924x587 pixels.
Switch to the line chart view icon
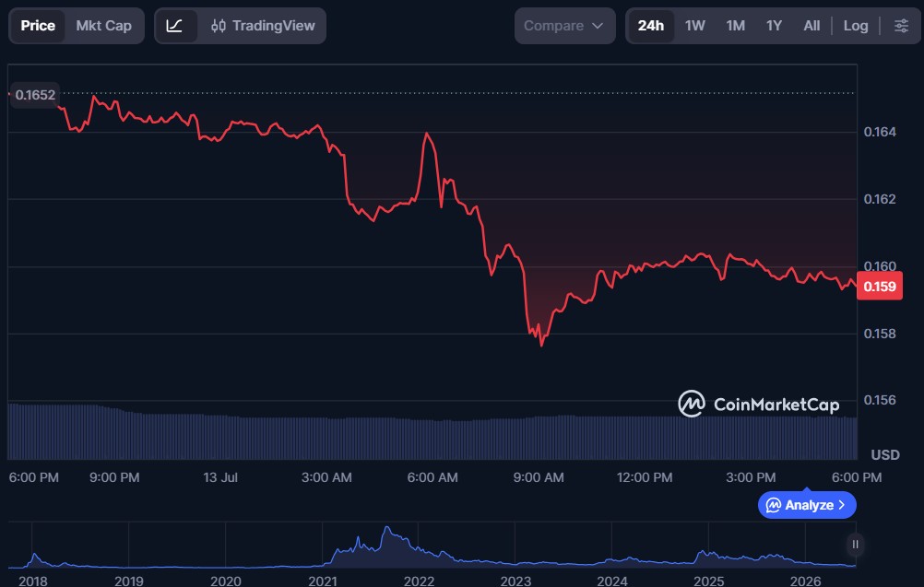(x=175, y=26)
